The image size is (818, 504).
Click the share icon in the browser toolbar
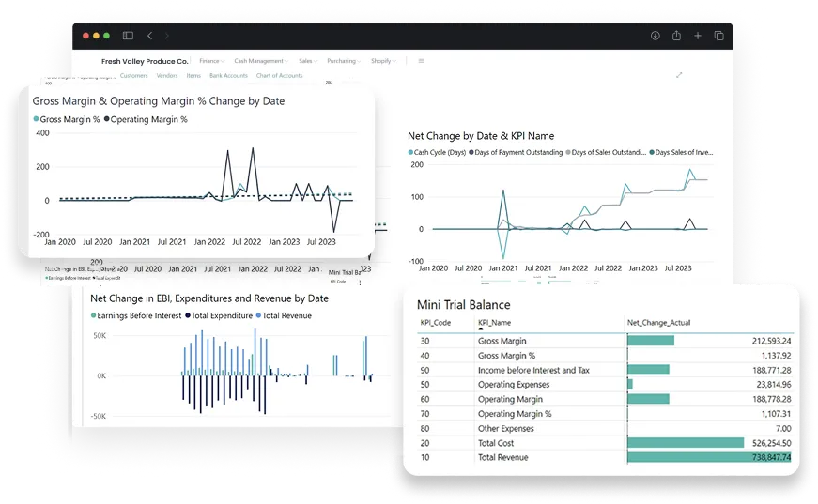pos(676,36)
